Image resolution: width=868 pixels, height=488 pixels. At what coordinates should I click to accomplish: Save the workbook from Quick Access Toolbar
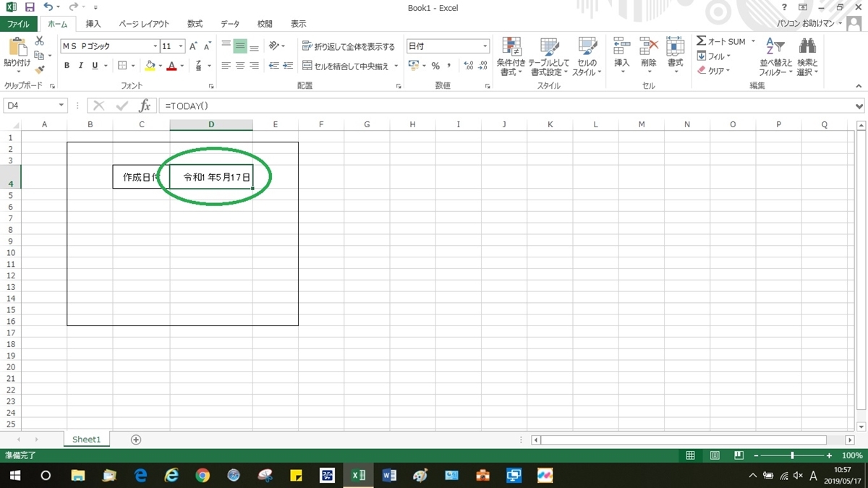click(30, 7)
